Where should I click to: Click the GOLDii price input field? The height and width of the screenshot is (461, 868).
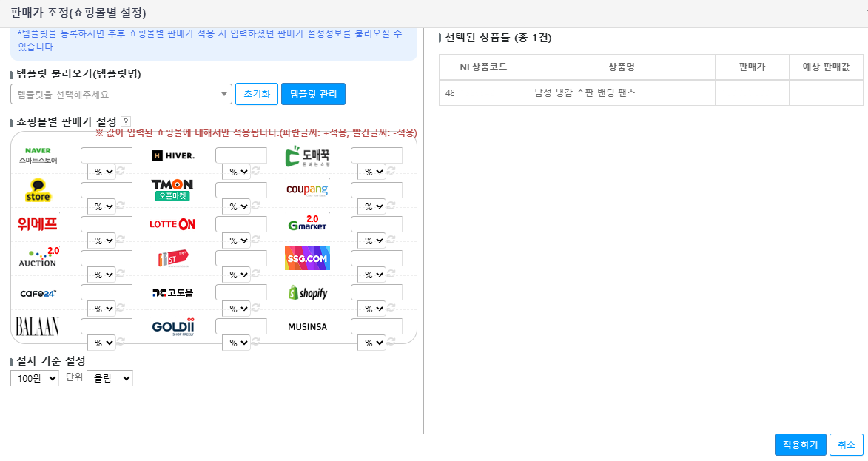click(x=241, y=326)
